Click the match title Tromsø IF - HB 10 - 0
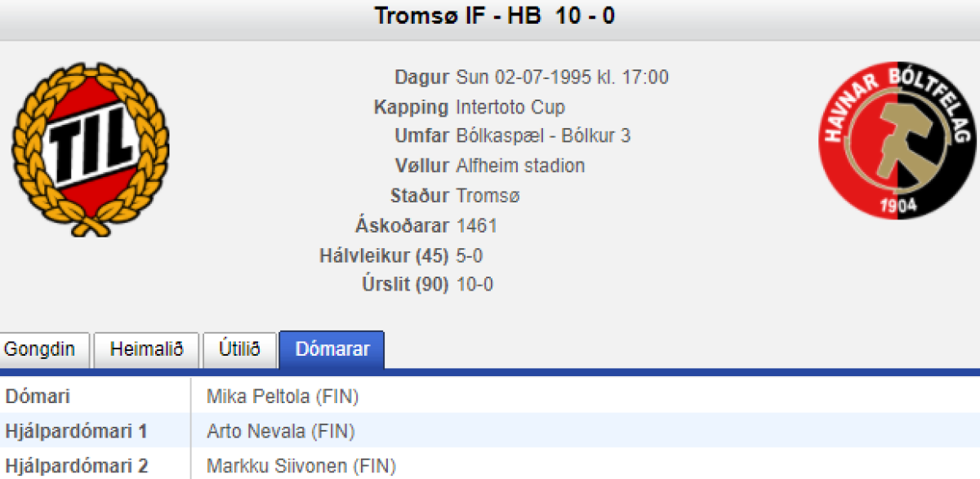 [x=494, y=16]
